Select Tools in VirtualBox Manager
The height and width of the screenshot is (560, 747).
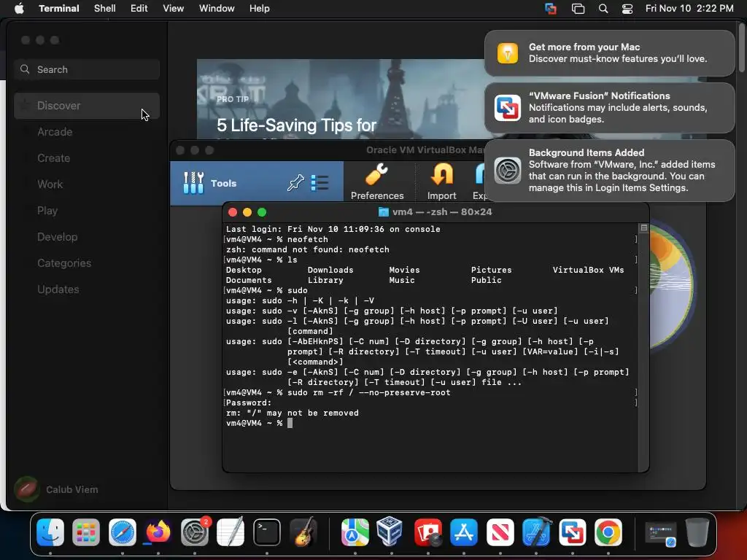click(256, 183)
